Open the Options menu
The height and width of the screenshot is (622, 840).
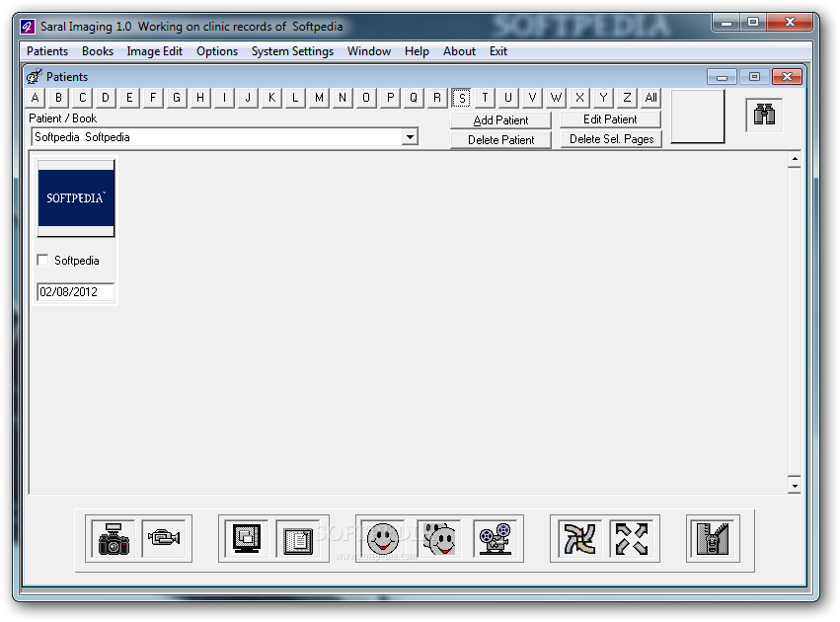tap(217, 51)
